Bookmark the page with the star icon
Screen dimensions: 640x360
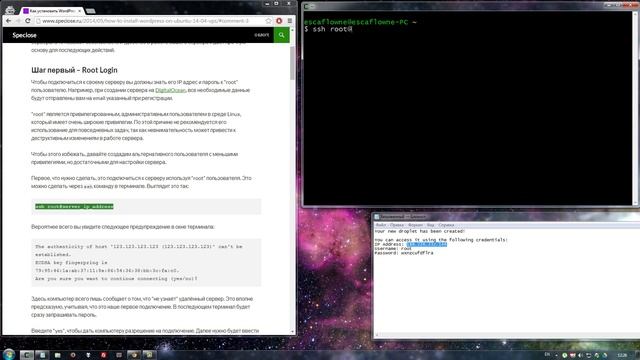(x=268, y=21)
